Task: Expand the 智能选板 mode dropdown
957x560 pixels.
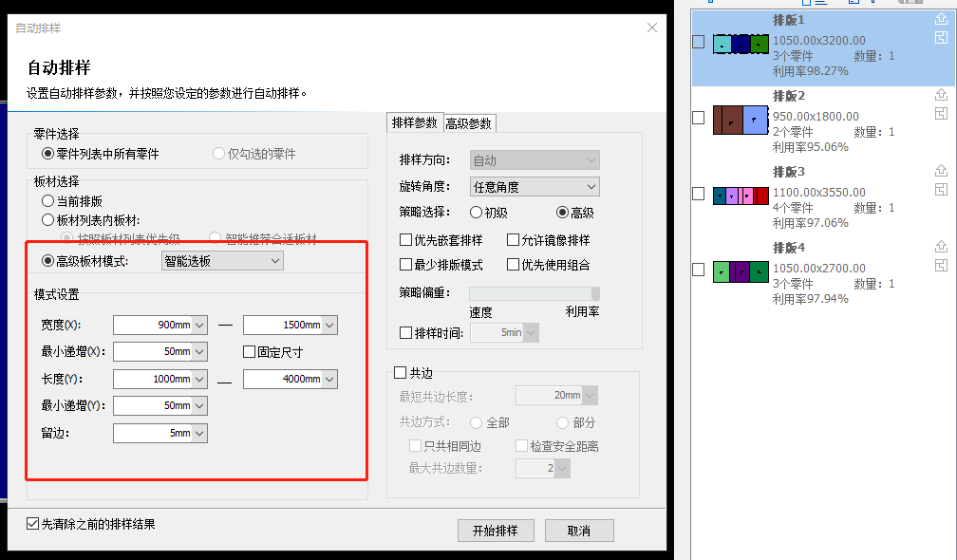Action: (222, 261)
